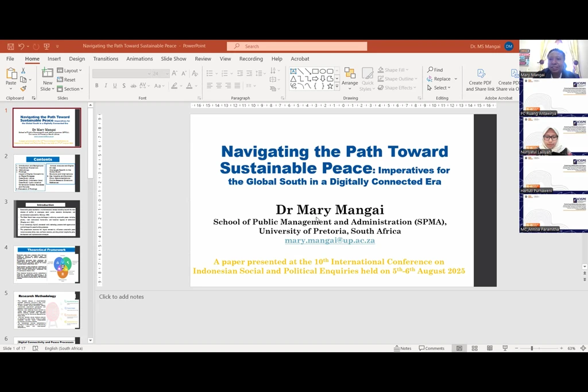Select the star shape in shapes gallery
The width and height of the screenshot is (588, 392).
330,86
